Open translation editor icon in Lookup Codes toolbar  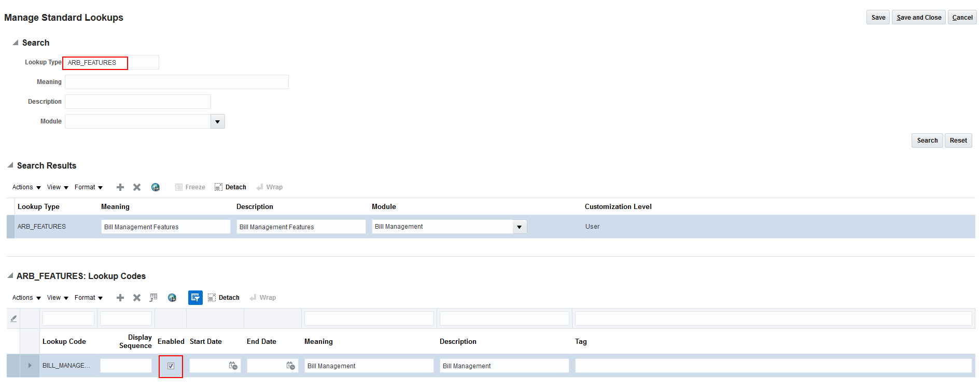point(172,298)
